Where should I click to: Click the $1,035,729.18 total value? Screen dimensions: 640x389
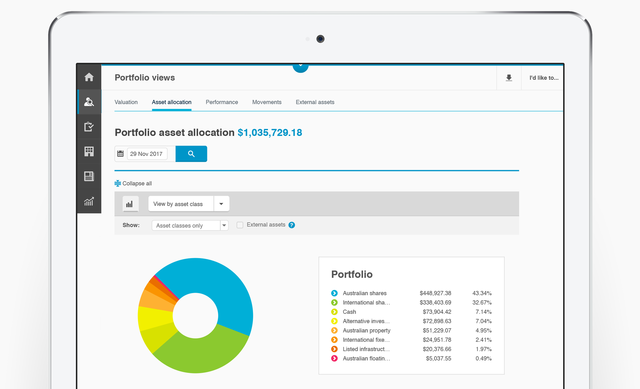tap(270, 133)
